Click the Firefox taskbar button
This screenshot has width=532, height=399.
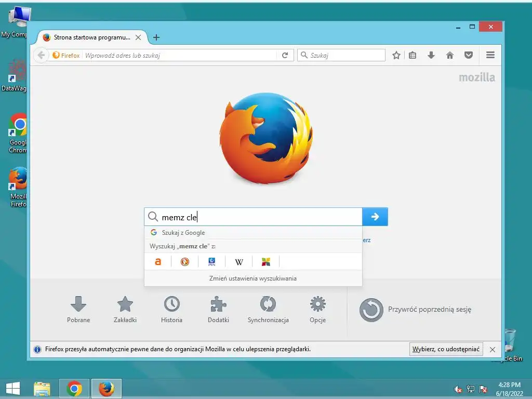(x=106, y=389)
